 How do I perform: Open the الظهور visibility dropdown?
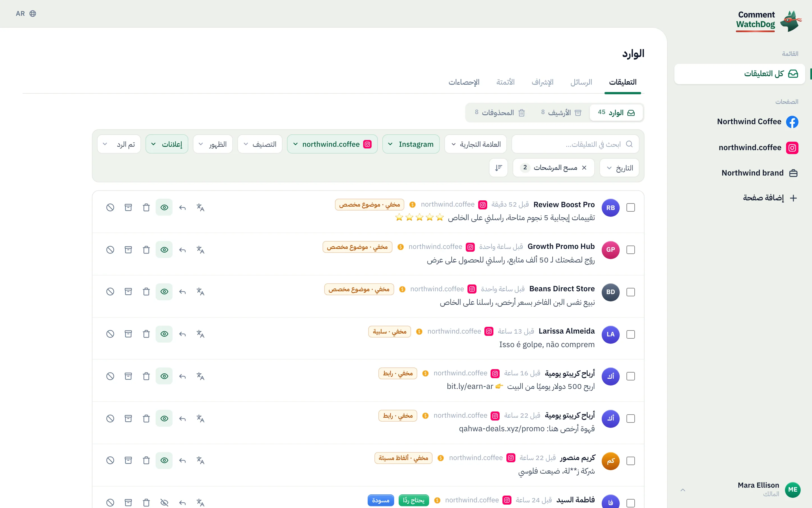(213, 144)
